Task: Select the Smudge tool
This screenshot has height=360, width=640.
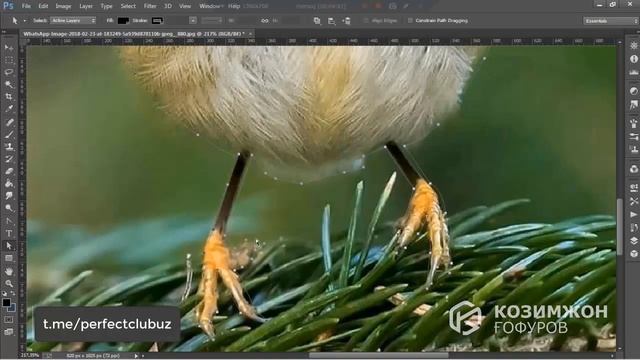Action: coord(9,196)
